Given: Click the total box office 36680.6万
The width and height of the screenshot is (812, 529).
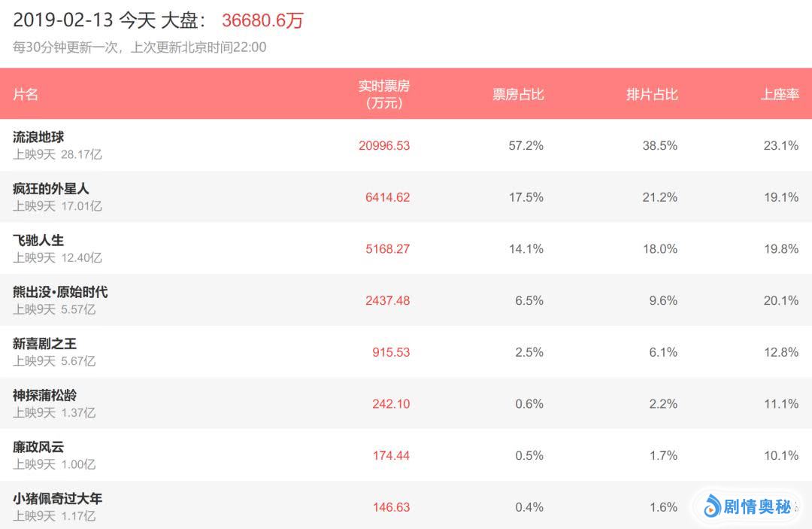Looking at the screenshot, I should [262, 20].
